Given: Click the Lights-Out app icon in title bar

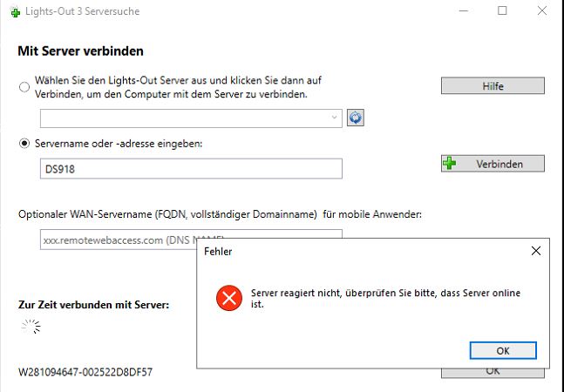Looking at the screenshot, I should coord(15,11).
